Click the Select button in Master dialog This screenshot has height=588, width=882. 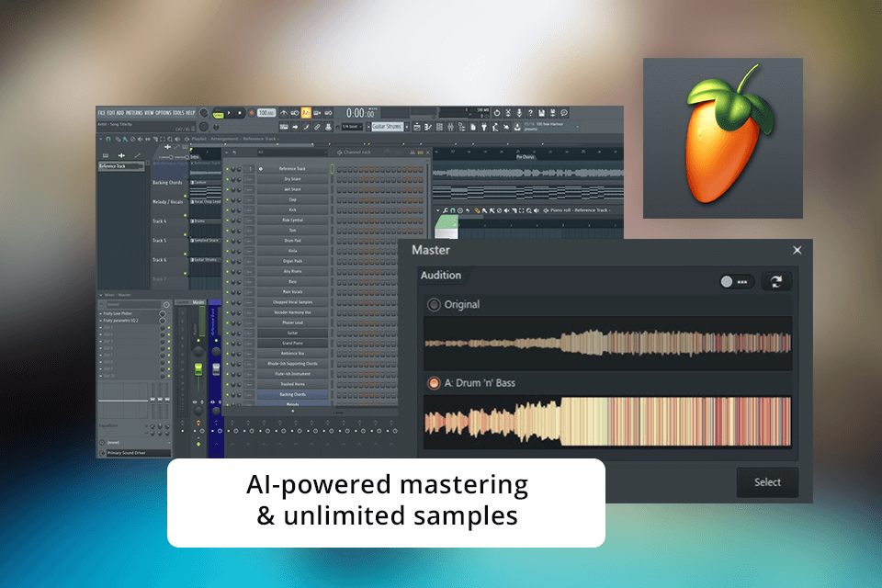(767, 482)
